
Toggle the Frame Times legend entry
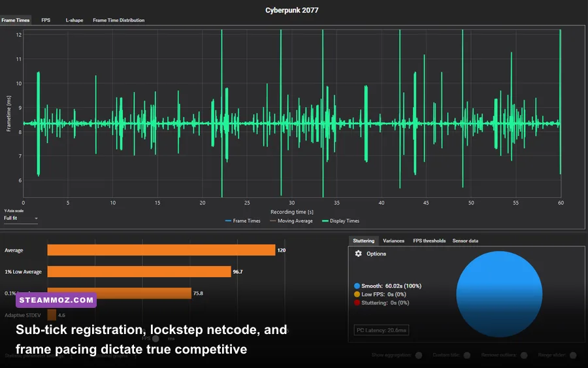point(242,221)
